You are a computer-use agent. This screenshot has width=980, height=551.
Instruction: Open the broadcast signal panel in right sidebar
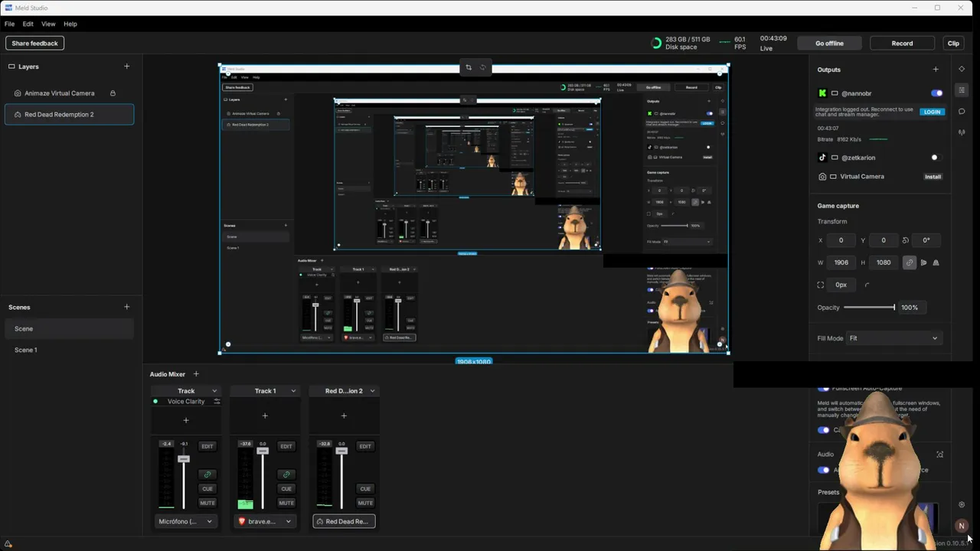pyautogui.click(x=962, y=132)
